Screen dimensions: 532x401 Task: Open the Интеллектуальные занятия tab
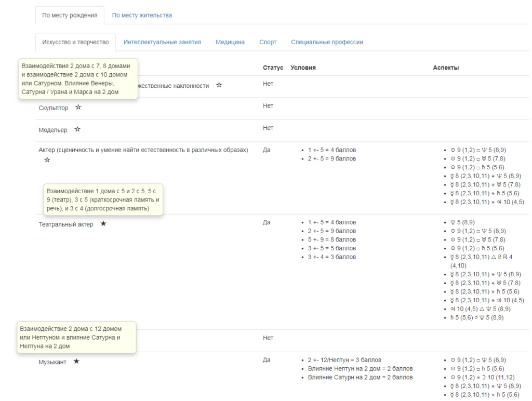(162, 42)
